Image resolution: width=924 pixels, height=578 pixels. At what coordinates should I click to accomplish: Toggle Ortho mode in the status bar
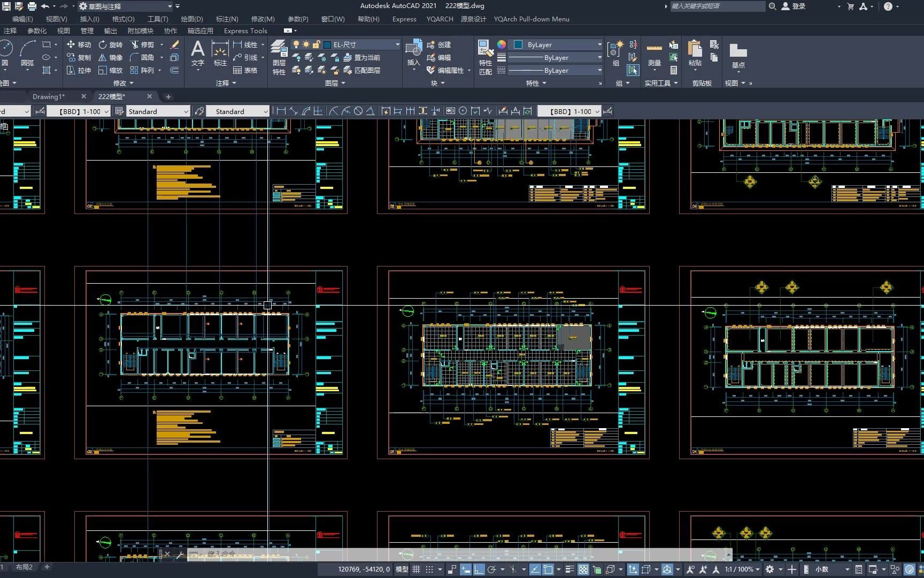pos(479,569)
